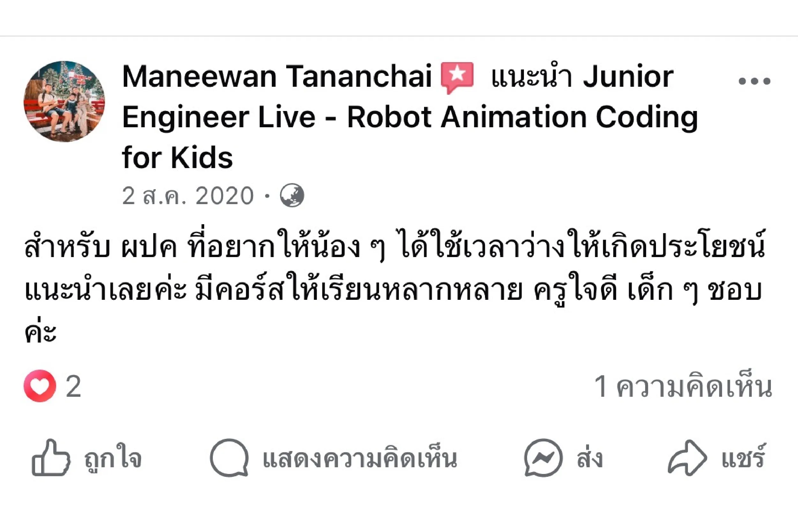Image resolution: width=798 pixels, height=532 pixels.
Task: Click the post date 2 ส.ค. 2020
Action: click(188, 196)
